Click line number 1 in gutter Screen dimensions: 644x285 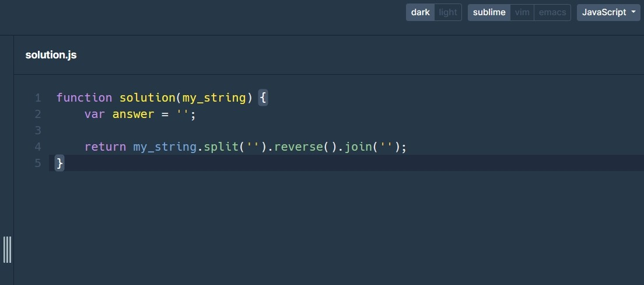(38, 98)
